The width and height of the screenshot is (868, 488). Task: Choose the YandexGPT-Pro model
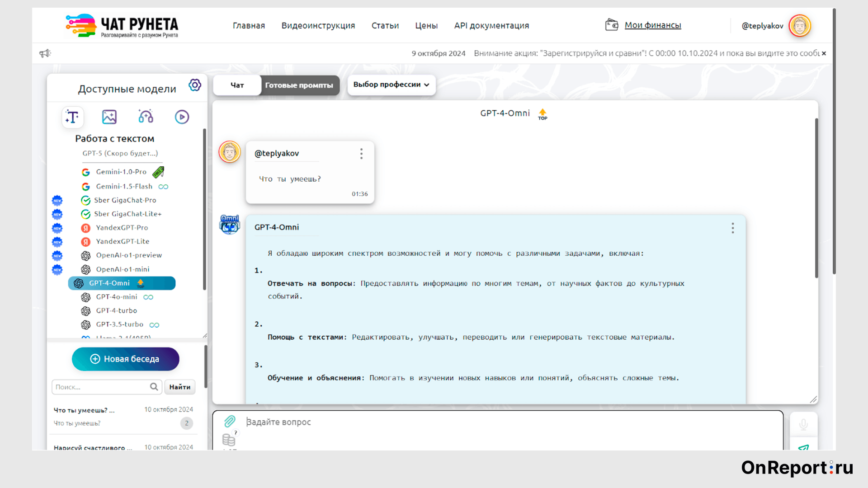[x=122, y=228]
